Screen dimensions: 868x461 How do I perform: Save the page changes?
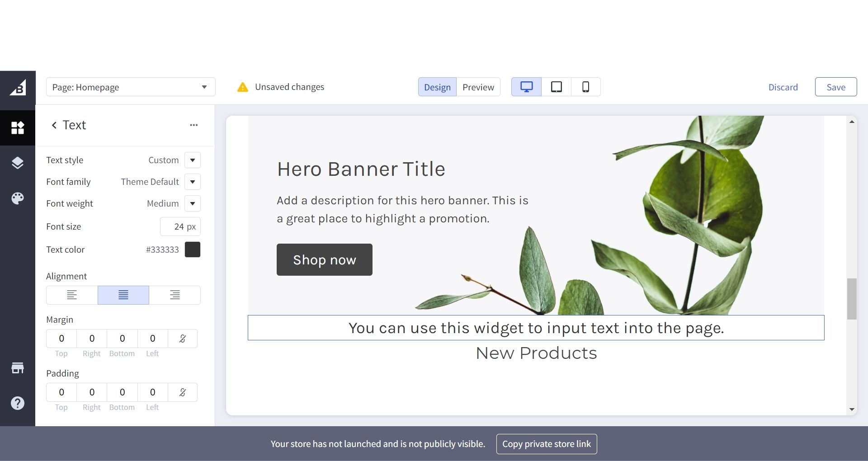tap(835, 87)
